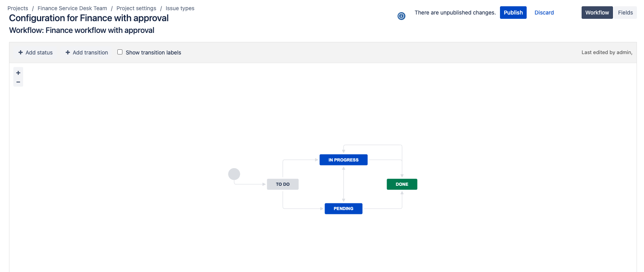
Task: Enable Show transition labels checkbox
Action: click(x=120, y=52)
